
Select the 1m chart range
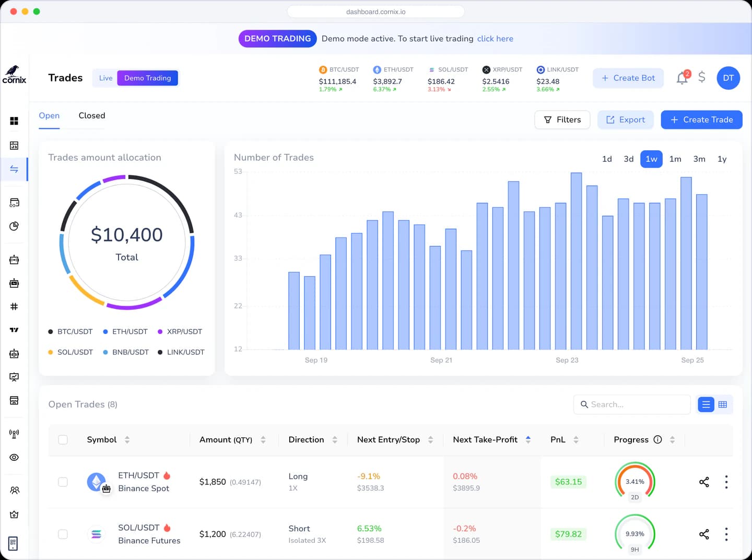click(675, 159)
